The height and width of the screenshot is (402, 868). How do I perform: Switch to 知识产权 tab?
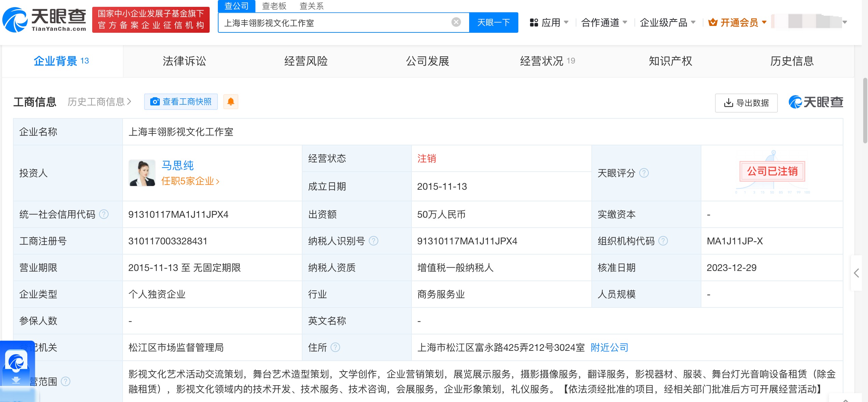(670, 61)
